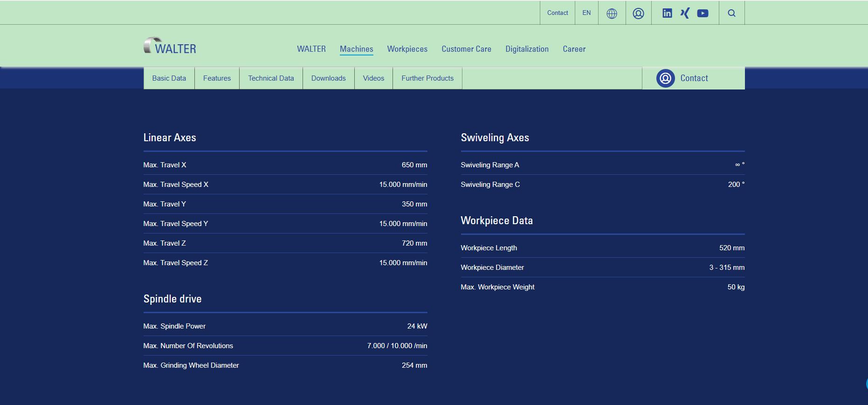The width and height of the screenshot is (868, 405).
Task: Open the LinkedIn icon link
Action: pos(667,13)
